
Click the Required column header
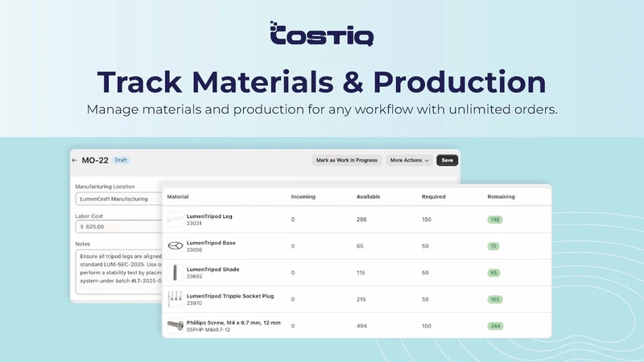click(x=434, y=196)
